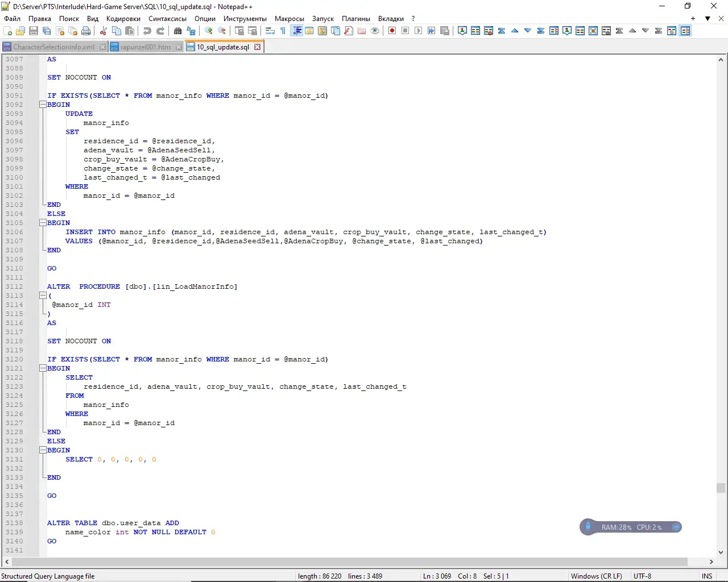Close current document using toolbar Close icon
Screen dimensions: 728x582
coord(60,31)
